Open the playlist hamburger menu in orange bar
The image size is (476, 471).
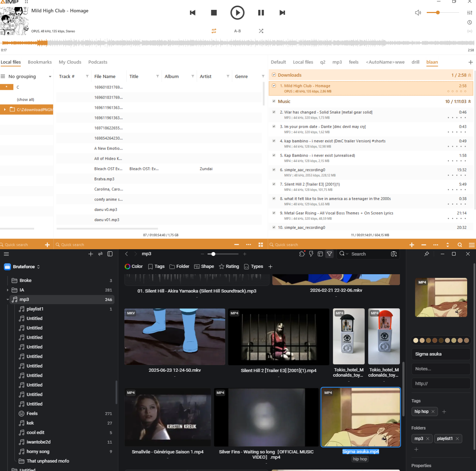tap(472, 245)
